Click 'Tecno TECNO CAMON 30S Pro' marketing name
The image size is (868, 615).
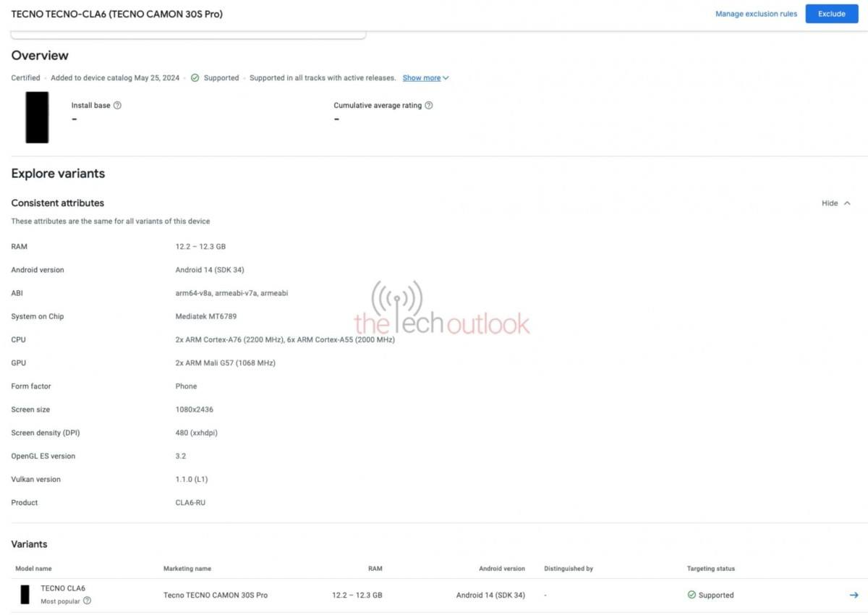click(x=216, y=595)
